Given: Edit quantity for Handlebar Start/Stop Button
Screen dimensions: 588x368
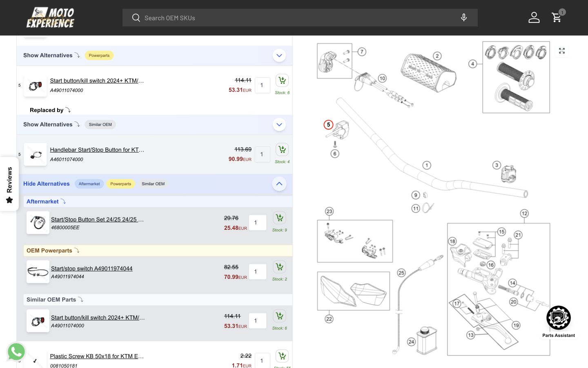Looking at the screenshot, I should (263, 155).
